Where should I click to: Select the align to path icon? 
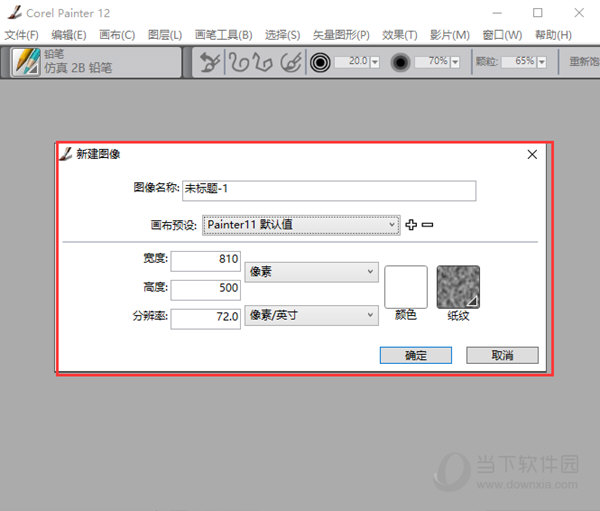click(291, 62)
